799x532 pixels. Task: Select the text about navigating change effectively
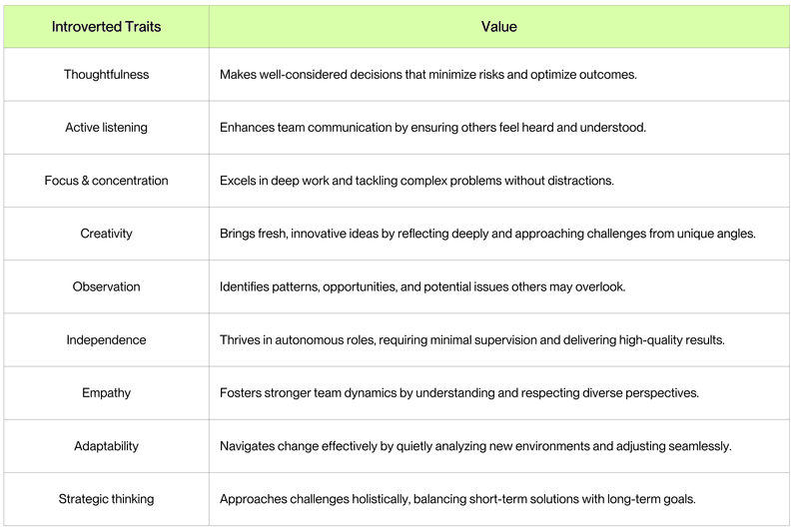click(475, 445)
